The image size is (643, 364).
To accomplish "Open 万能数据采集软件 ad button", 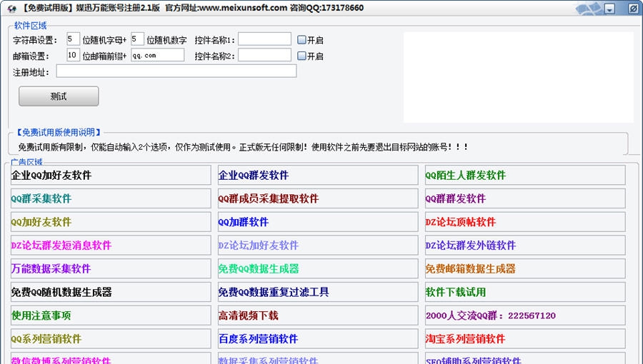I will [111, 268].
